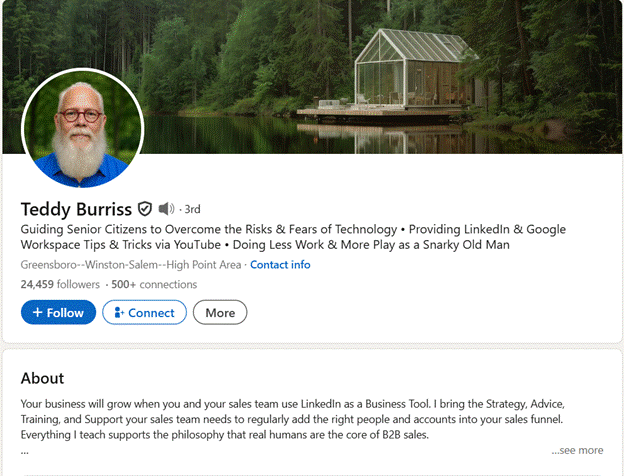The height and width of the screenshot is (476, 624).
Task: Click the plus icon on Follow
Action: tap(37, 312)
